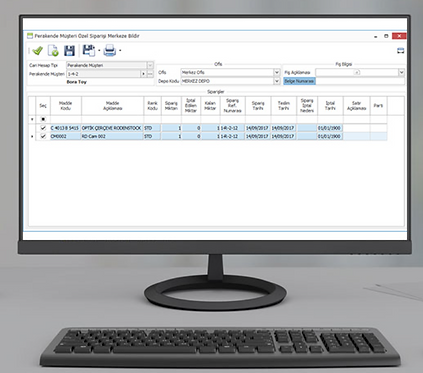The width and height of the screenshot is (423, 373).
Task: Click the Seç column header
Action: pyautogui.click(x=43, y=106)
